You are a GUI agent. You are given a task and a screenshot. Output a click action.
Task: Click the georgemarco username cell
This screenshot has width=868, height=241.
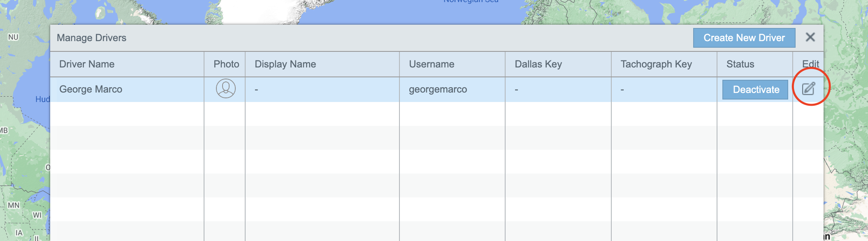pos(438,89)
